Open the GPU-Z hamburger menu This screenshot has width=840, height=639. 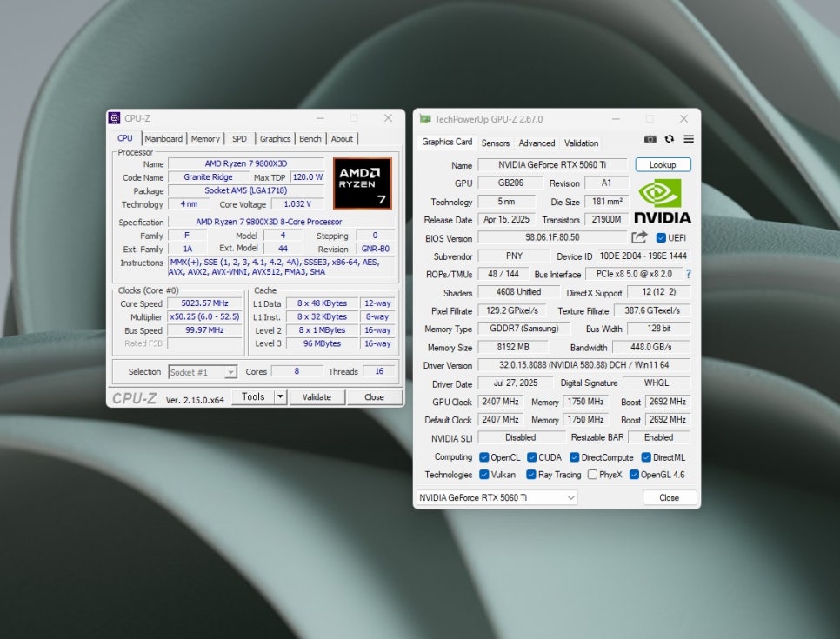point(689,139)
